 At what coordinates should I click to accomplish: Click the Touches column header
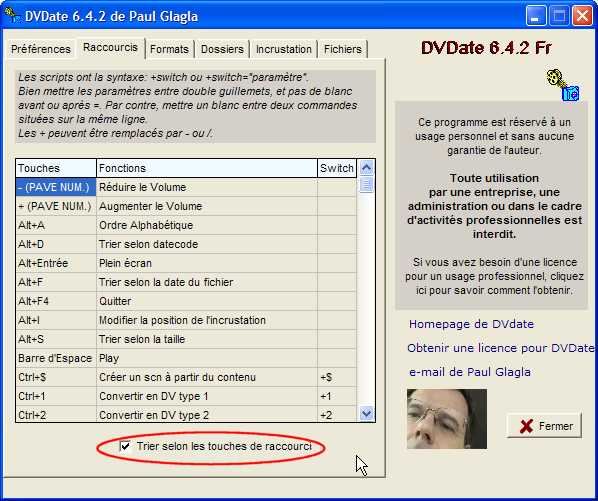click(56, 168)
